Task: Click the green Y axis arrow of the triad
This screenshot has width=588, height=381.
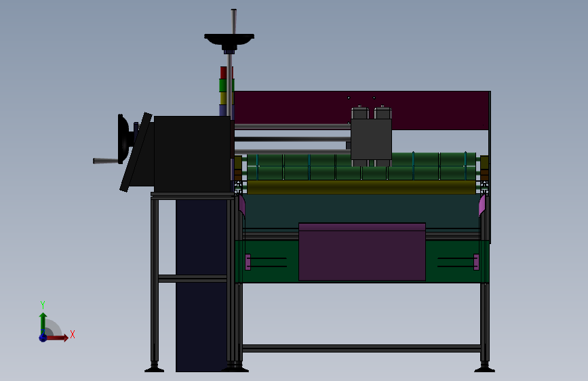Action: pos(43,323)
